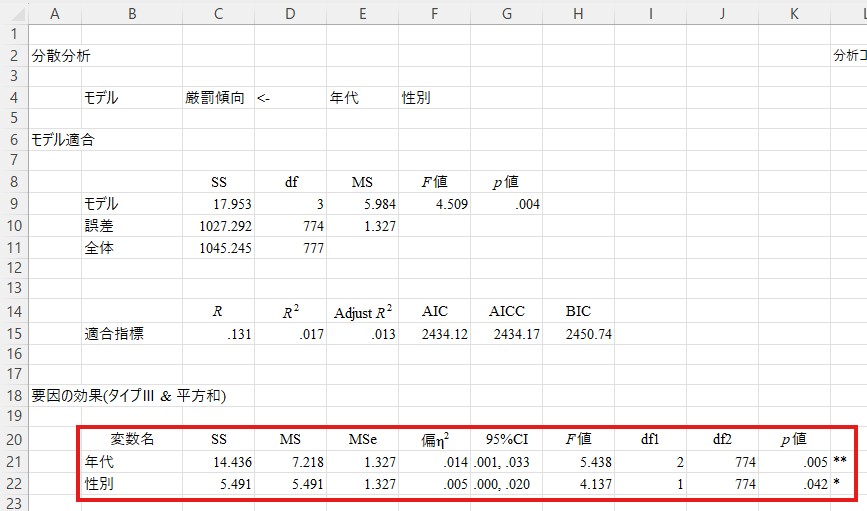Select the column C header

tap(218, 12)
